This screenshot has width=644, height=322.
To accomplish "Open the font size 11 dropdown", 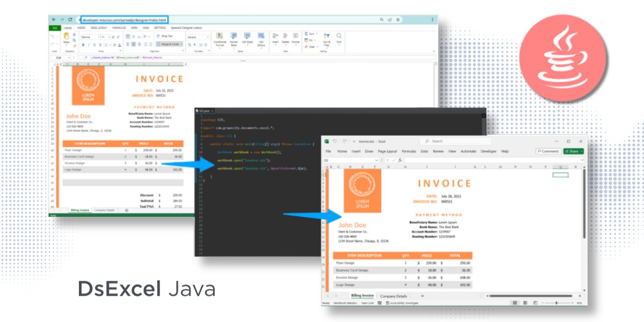I will pos(105,36).
